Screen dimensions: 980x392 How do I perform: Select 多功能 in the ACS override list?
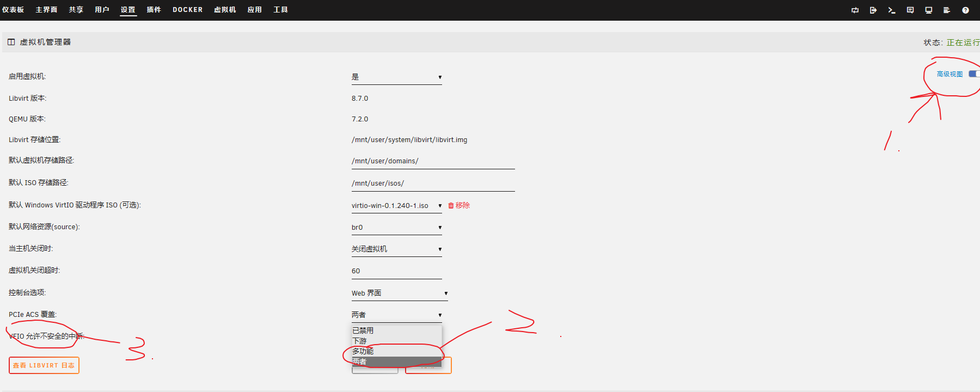[x=363, y=351]
